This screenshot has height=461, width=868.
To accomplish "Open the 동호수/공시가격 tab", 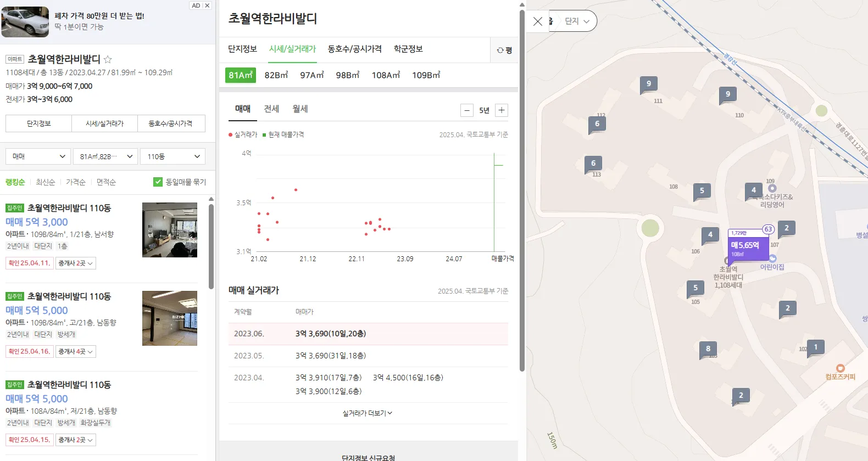I will [354, 49].
